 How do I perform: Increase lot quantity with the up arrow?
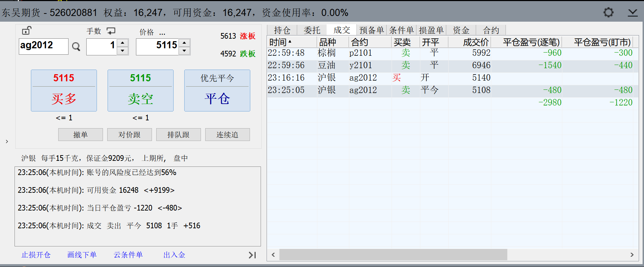pyautogui.click(x=122, y=43)
